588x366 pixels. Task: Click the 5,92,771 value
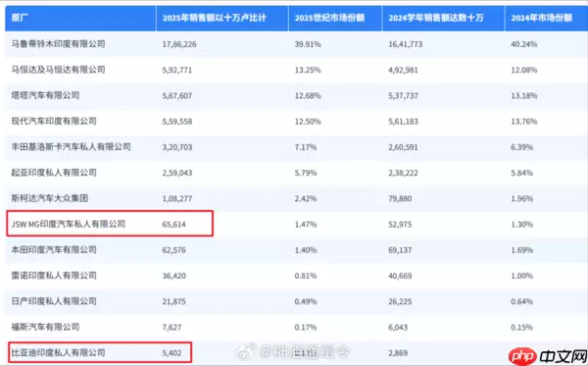177,71
